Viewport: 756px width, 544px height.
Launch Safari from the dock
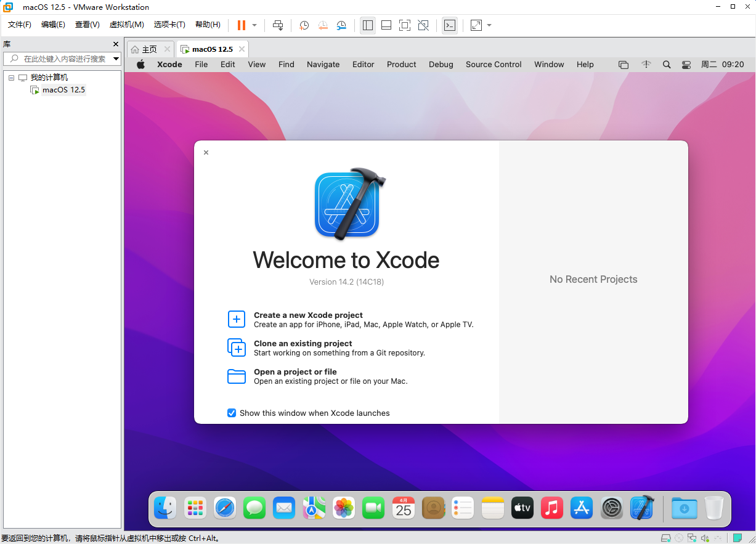point(225,508)
